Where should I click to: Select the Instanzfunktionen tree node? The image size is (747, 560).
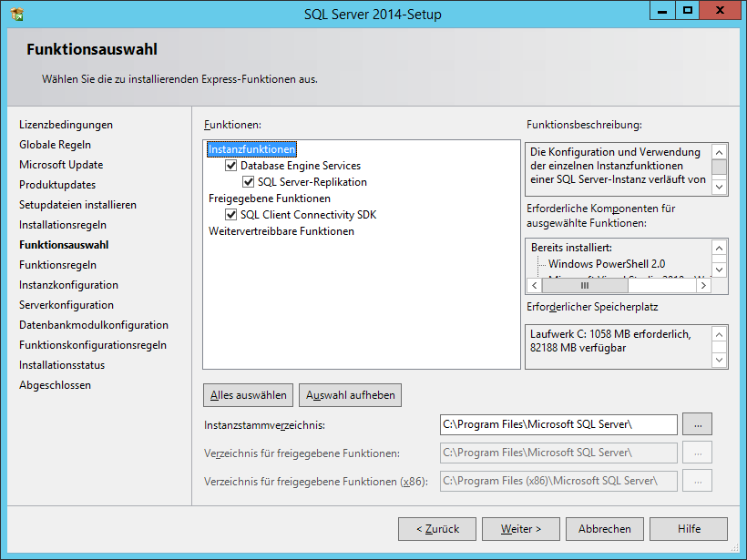(252, 149)
